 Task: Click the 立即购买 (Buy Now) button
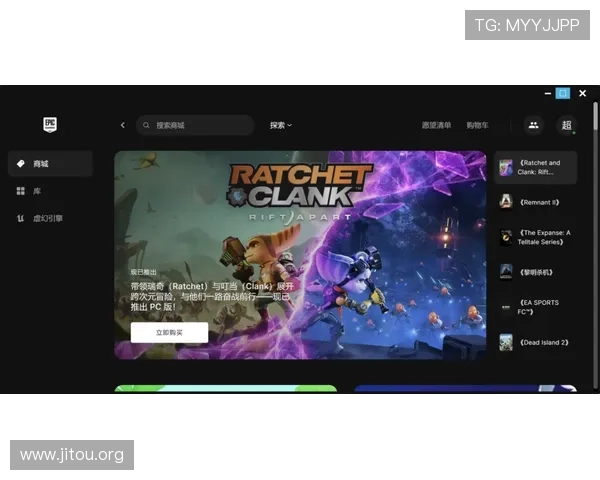coord(169,332)
